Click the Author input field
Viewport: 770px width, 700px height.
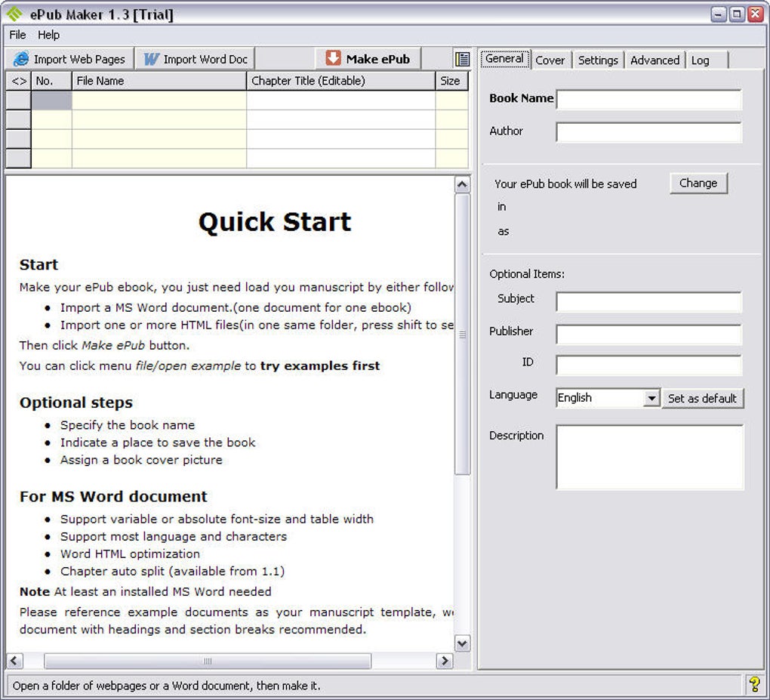(648, 132)
